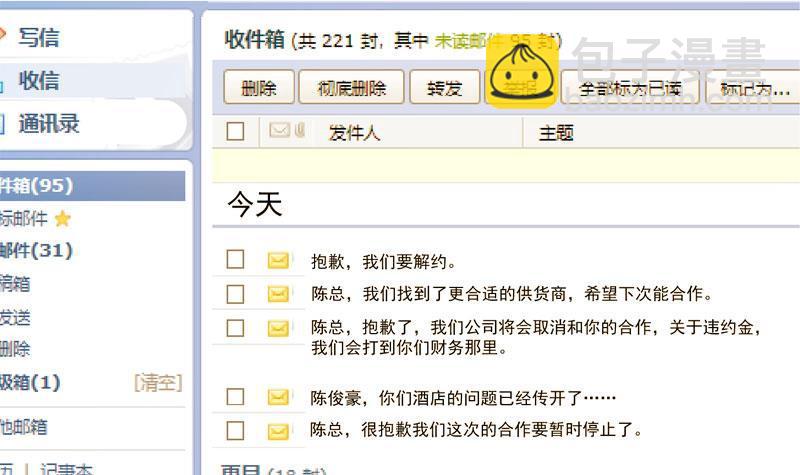Click the envelope icon of the 抱歉,我们要解约 email
The image size is (800, 475).
point(278,261)
